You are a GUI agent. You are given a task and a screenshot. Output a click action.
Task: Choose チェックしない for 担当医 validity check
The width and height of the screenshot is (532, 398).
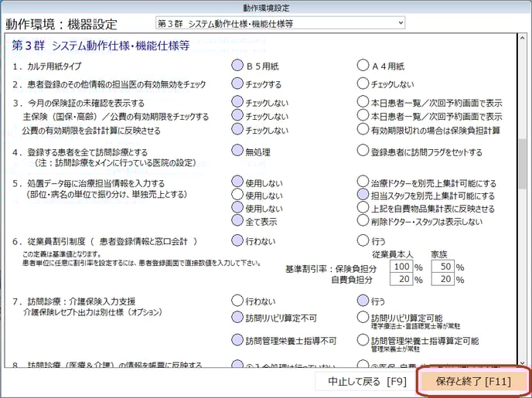pos(363,83)
